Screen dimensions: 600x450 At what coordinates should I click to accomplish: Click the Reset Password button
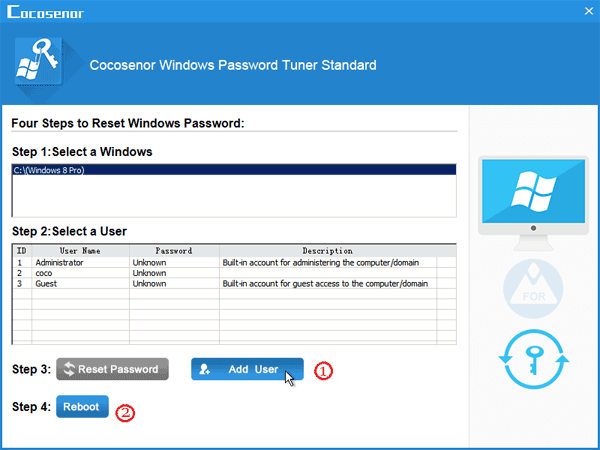112,369
